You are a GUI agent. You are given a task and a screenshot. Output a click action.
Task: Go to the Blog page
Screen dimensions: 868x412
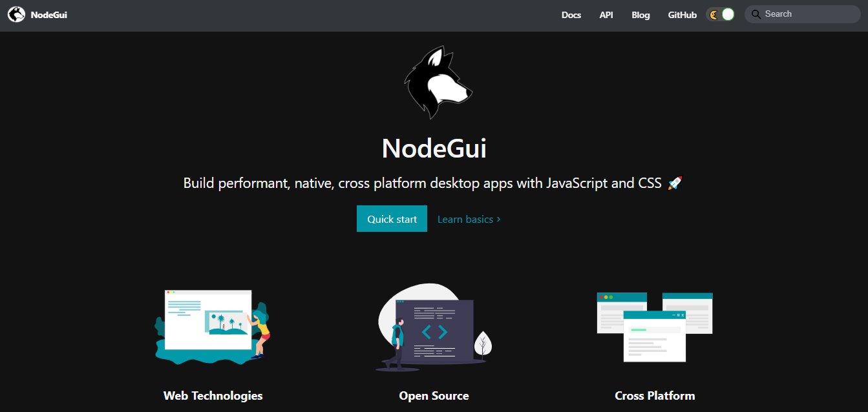(640, 15)
